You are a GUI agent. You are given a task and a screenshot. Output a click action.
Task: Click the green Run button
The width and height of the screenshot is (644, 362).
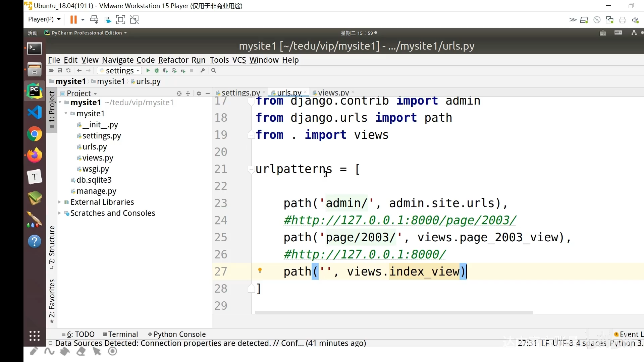(148, 70)
